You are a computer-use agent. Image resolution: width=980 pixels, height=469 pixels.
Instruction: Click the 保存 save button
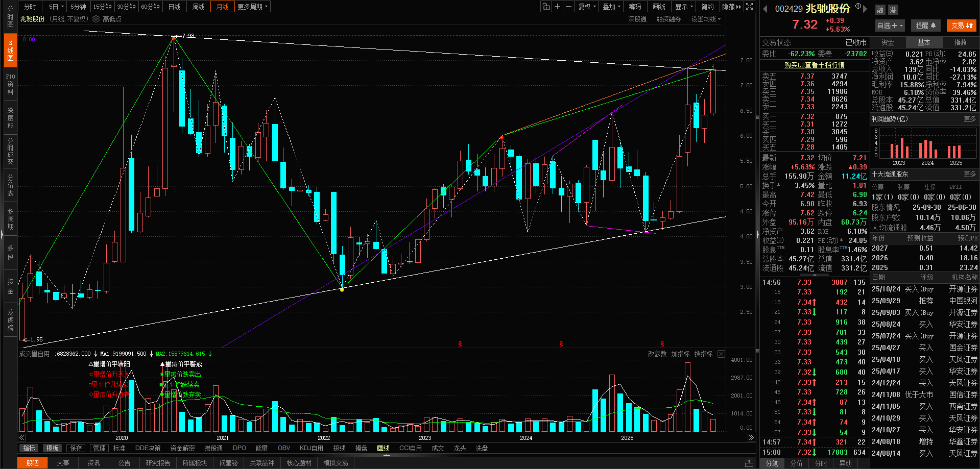pos(76,448)
